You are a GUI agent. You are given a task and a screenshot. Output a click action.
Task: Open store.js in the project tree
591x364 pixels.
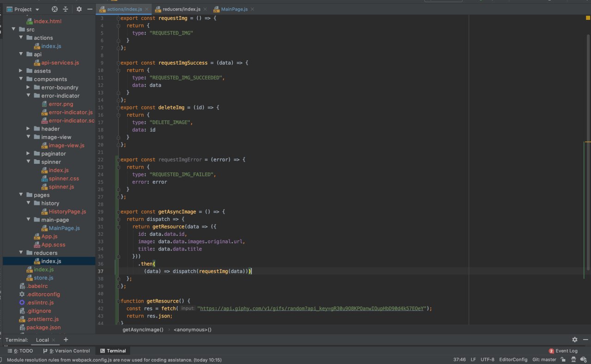(43, 278)
